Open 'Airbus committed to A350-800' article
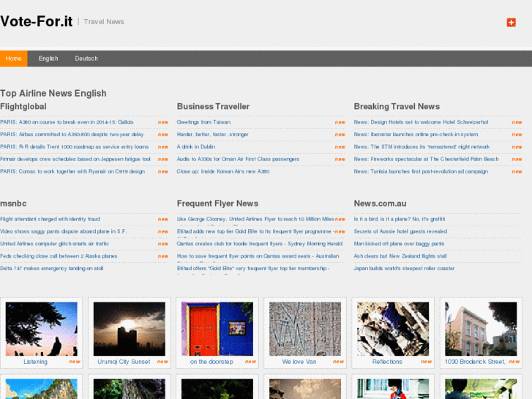This screenshot has height=399, width=532. tap(72, 135)
